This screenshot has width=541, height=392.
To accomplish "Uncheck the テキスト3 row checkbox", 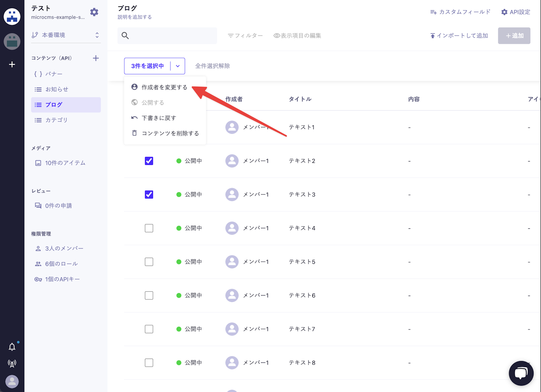I will 149,195.
